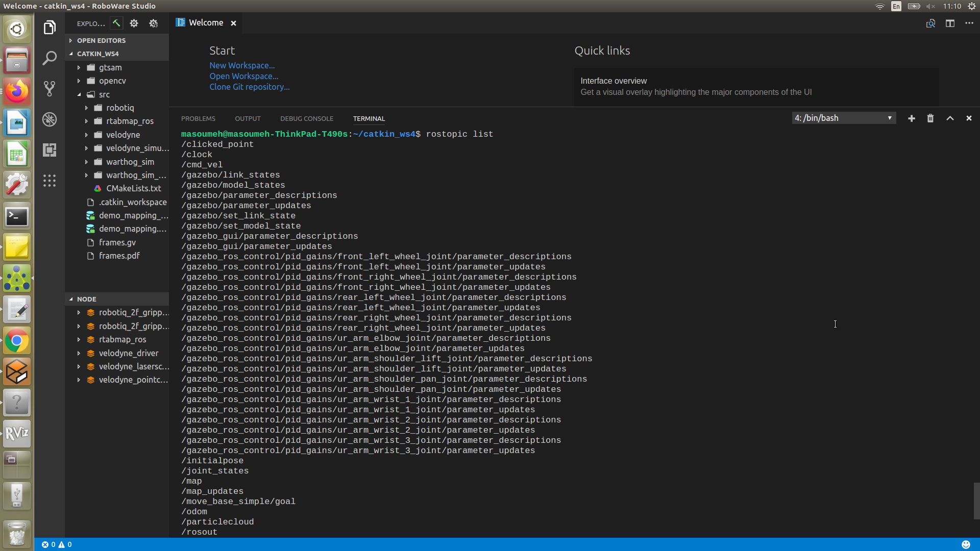Kill terminal using trash icon

pos(930,118)
